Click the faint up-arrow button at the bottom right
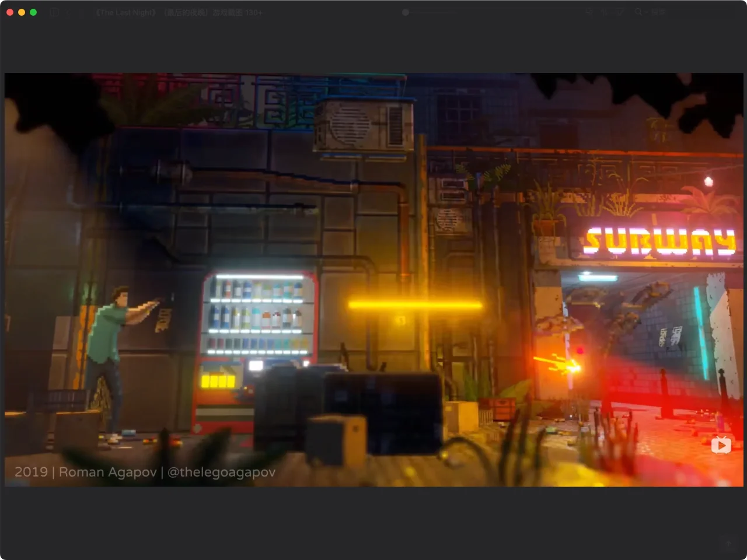The image size is (747, 560). [728, 544]
